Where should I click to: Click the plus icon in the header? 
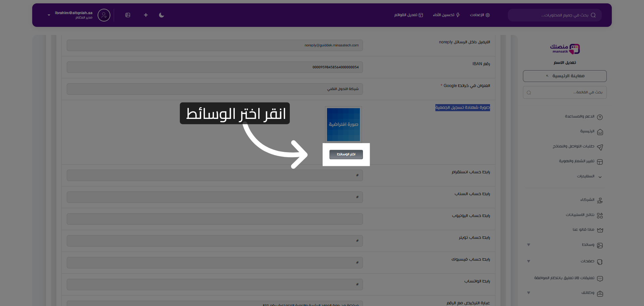[146, 15]
